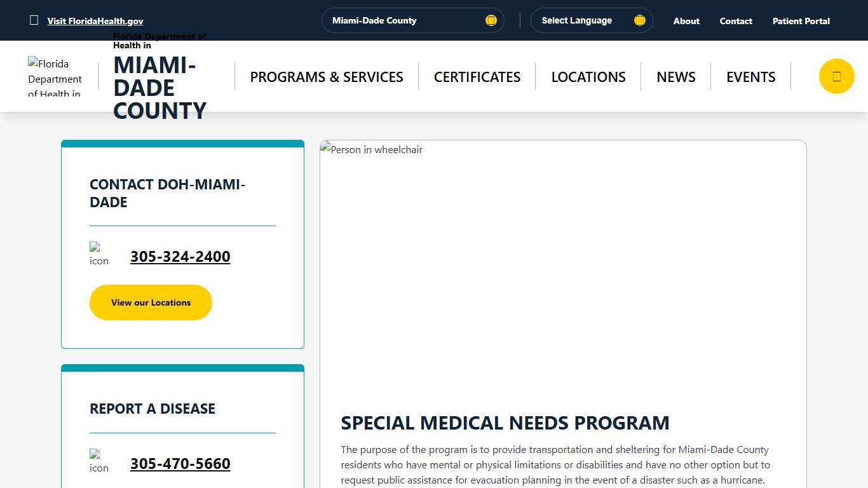
Task: Open the CERTIFICATES section
Action: (x=477, y=76)
